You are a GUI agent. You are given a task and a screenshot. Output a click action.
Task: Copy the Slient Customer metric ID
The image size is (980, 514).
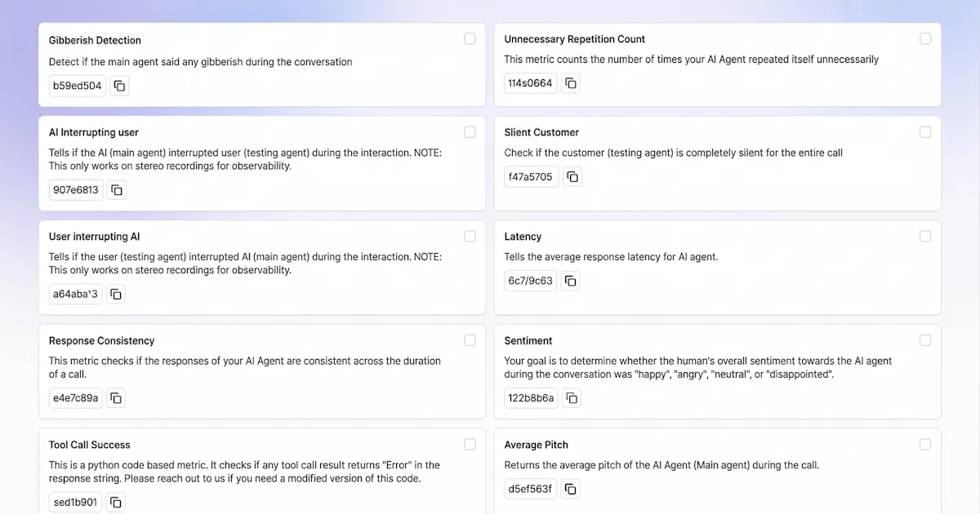point(572,176)
